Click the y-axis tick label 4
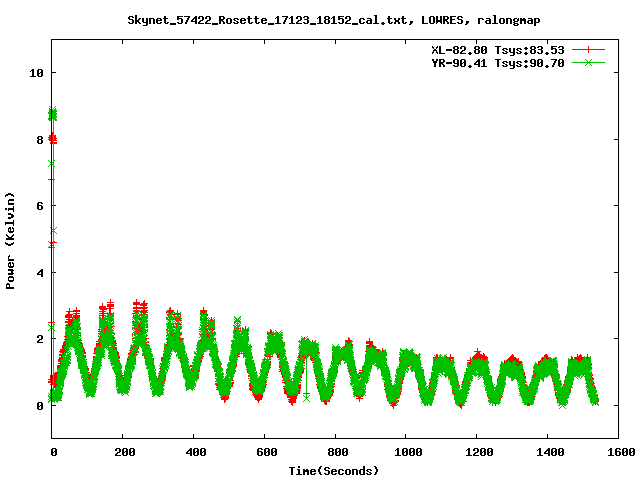Viewport: 640px width, 480px height. click(40, 273)
